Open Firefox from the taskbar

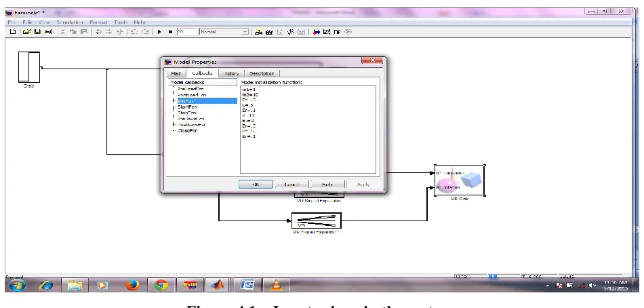(x=132, y=285)
